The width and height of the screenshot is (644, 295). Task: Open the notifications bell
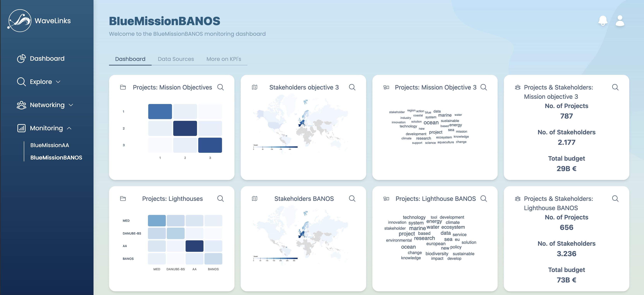pos(603,21)
